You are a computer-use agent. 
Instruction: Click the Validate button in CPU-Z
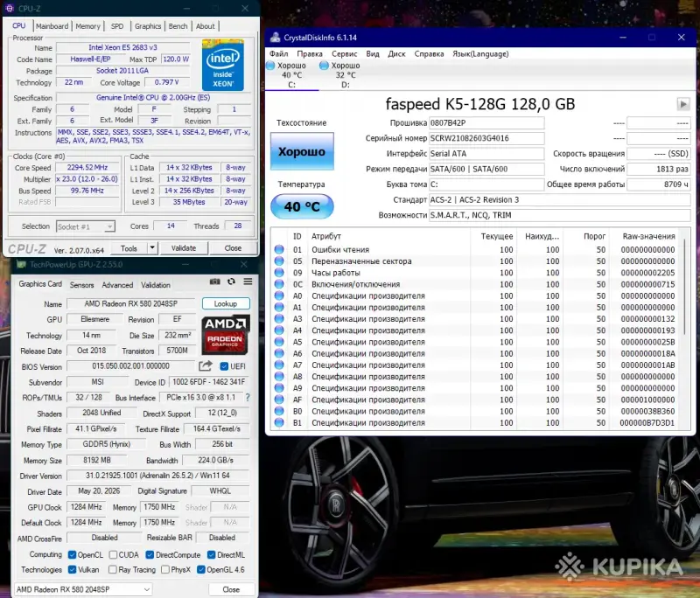184,248
